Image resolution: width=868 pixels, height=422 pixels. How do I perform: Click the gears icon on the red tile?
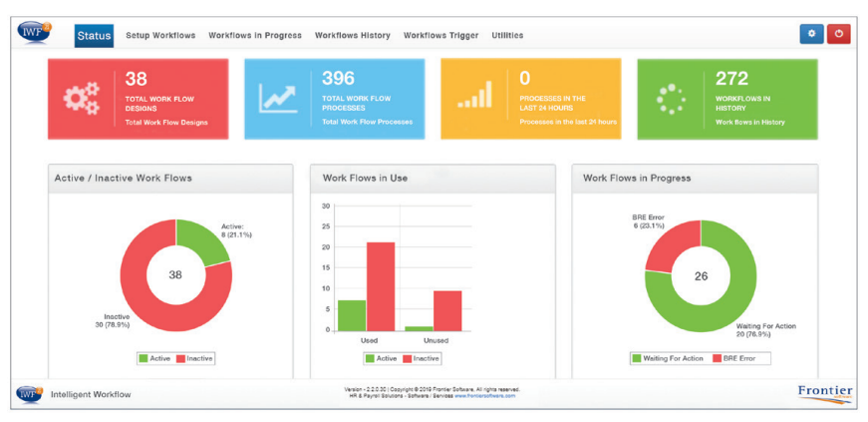[82, 99]
